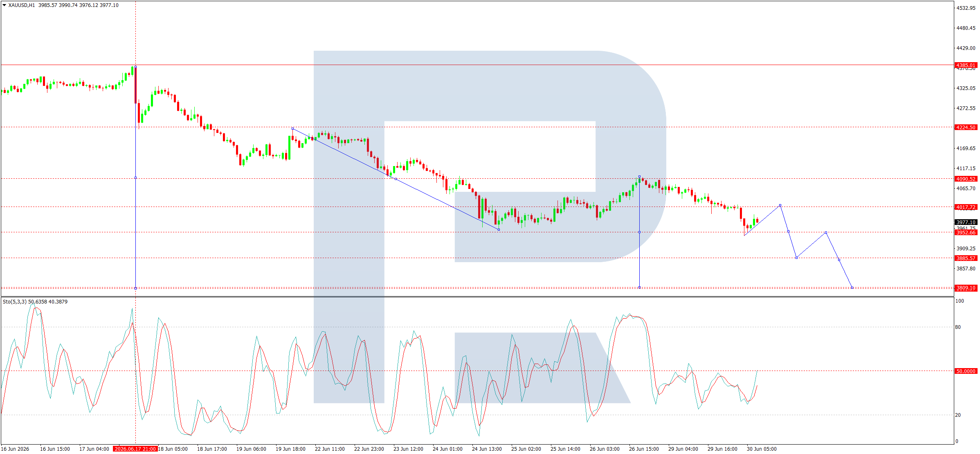Viewport: 980px width, 454px height.
Task: Click the vertical line's bottom anchor under 26 Jun 15:00
Action: [639, 288]
